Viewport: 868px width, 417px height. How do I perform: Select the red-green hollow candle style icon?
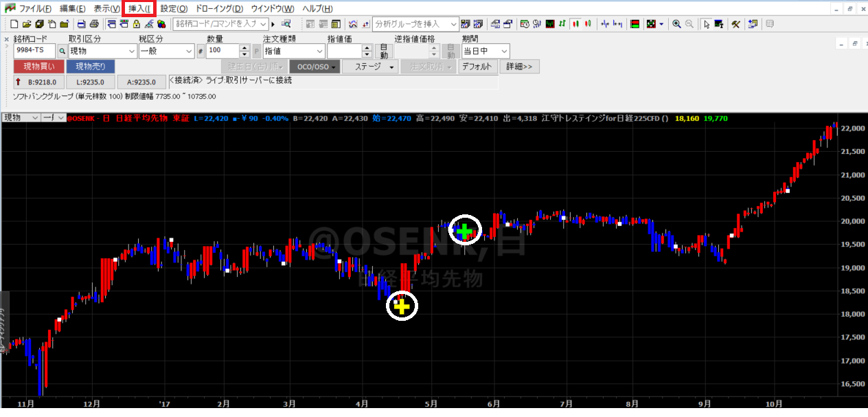[x=588, y=24]
